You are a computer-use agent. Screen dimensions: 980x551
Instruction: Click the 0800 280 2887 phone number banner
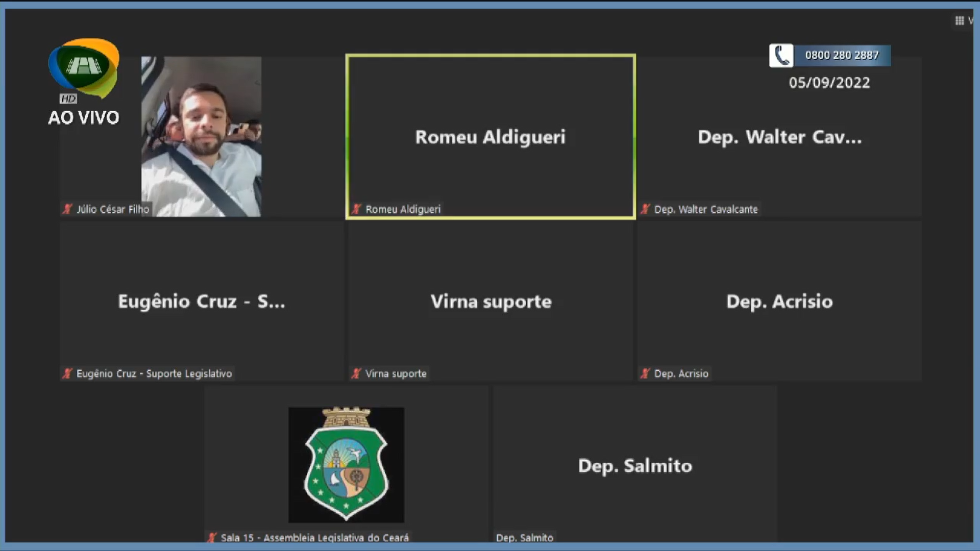[842, 56]
